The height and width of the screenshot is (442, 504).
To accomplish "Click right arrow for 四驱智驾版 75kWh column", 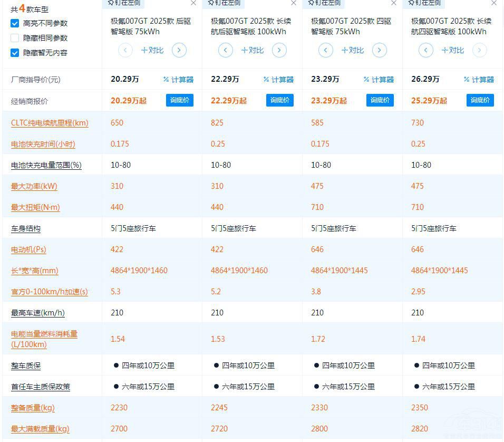I will (380, 50).
